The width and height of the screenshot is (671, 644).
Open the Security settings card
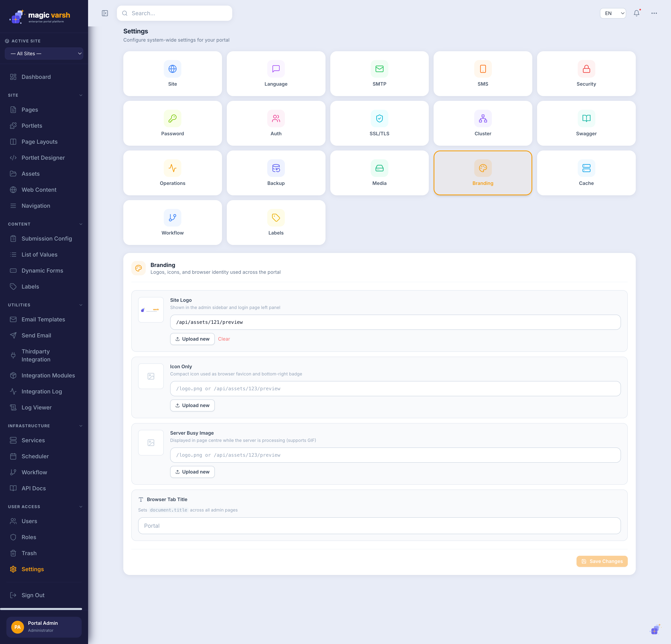tap(586, 74)
